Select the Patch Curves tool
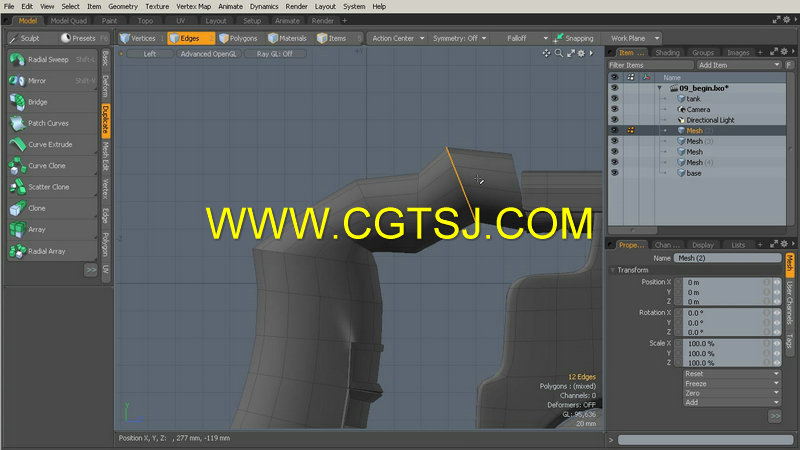Screen dimensions: 800x450 (x=52, y=123)
